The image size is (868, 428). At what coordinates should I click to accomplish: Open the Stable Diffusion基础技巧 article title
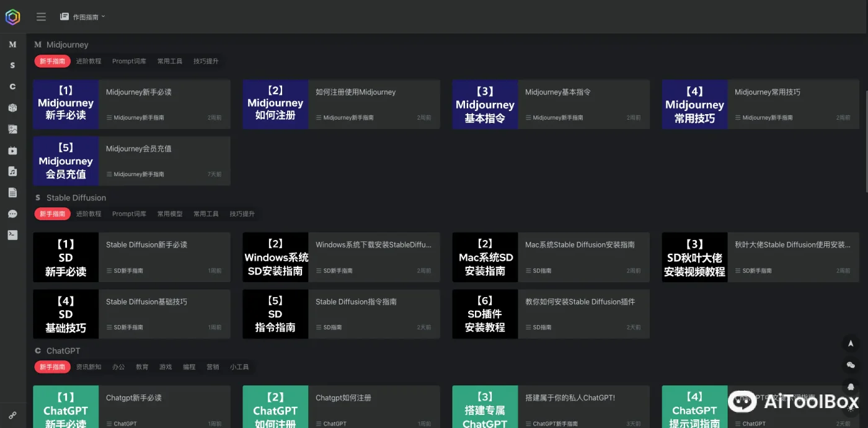[146, 302]
